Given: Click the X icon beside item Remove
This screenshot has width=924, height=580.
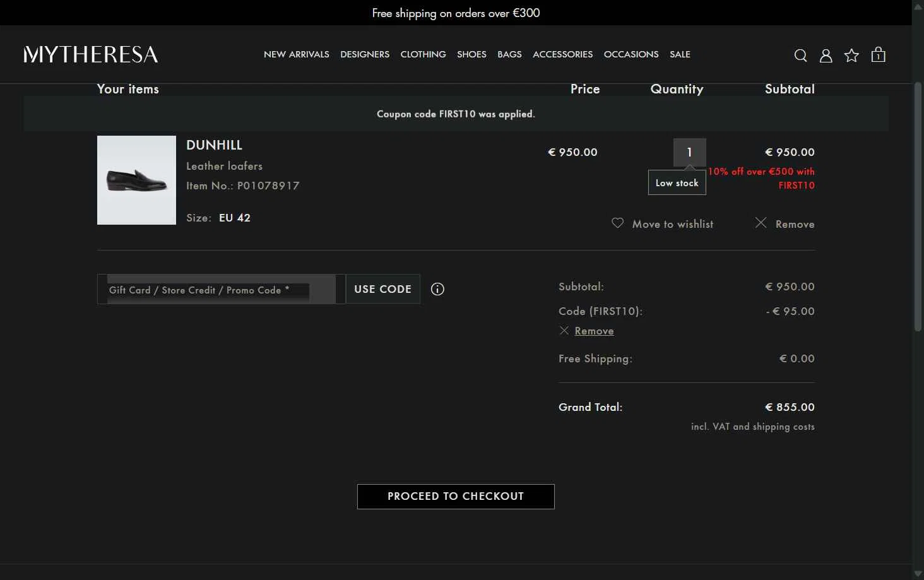Looking at the screenshot, I should click(761, 223).
